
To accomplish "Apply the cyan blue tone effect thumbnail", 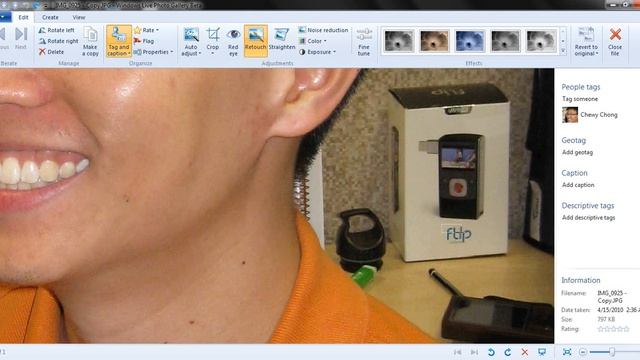I will pyautogui.click(x=470, y=40).
